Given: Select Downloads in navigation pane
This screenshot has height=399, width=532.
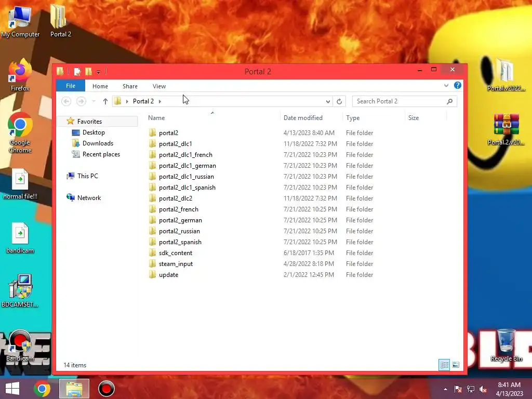Looking at the screenshot, I should (x=98, y=143).
